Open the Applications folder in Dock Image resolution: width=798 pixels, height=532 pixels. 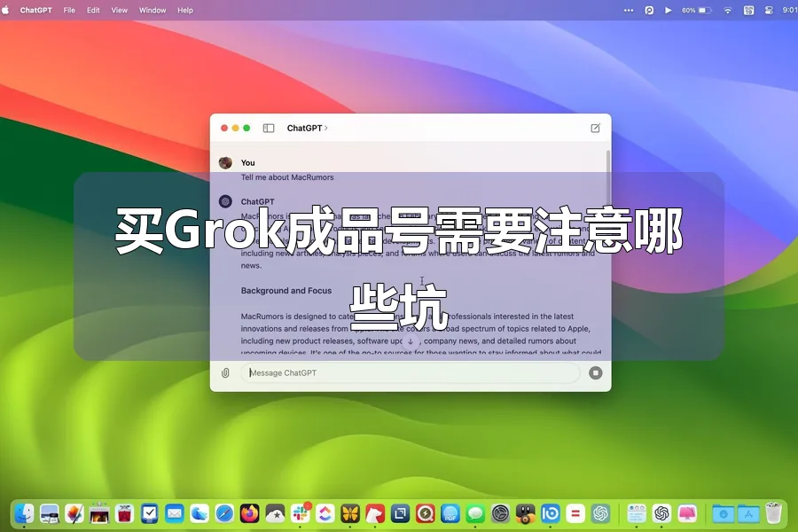pos(748,513)
